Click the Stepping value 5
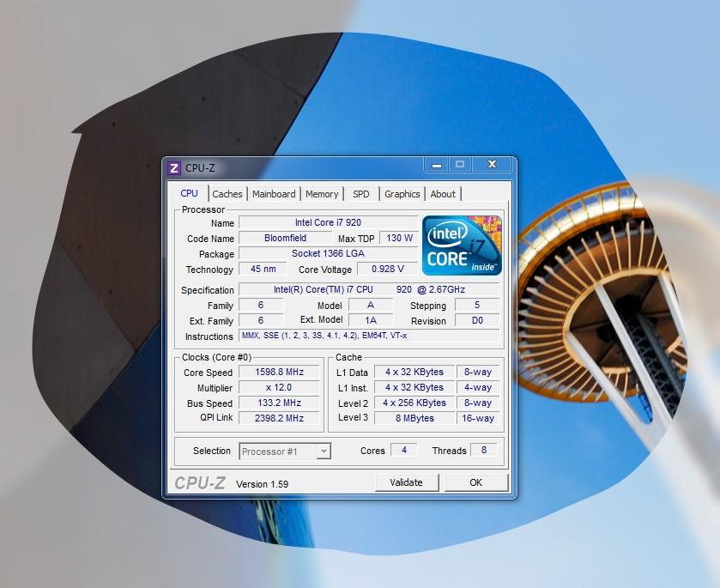Viewport: 720px width, 588px height. click(x=477, y=305)
